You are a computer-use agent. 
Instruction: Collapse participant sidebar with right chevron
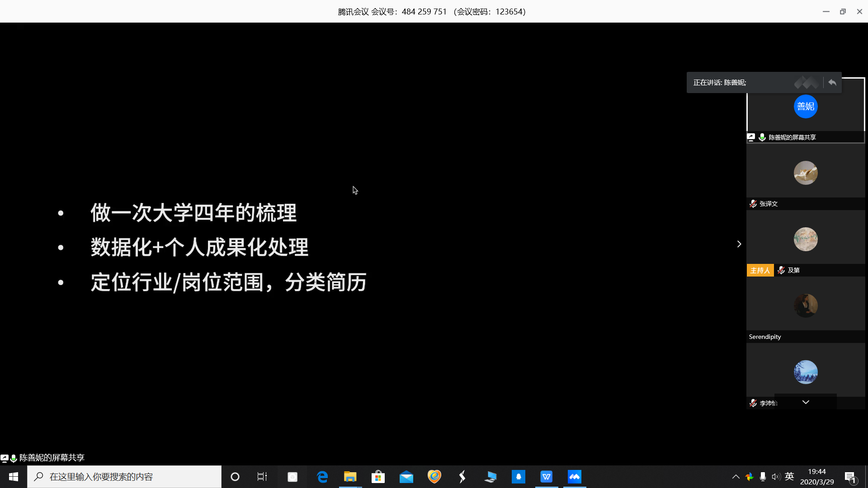739,244
